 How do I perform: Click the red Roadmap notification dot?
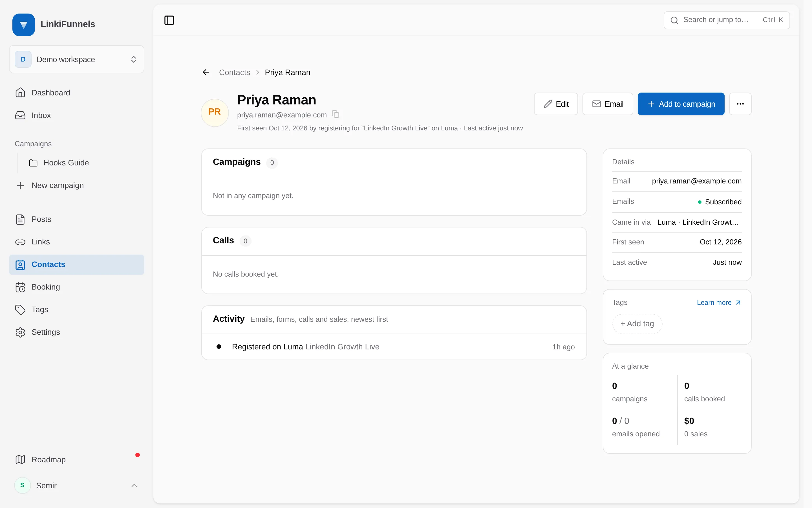click(137, 455)
